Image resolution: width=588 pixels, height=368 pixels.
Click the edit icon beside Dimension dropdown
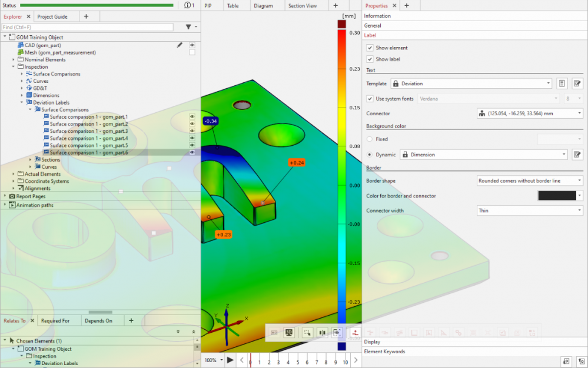tap(577, 155)
